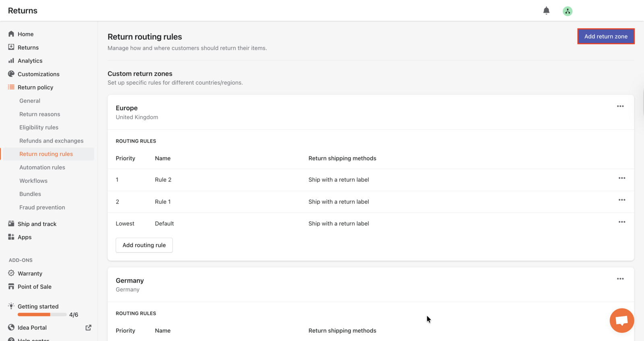
Task: Open the Europe zone options menu
Action: click(620, 106)
